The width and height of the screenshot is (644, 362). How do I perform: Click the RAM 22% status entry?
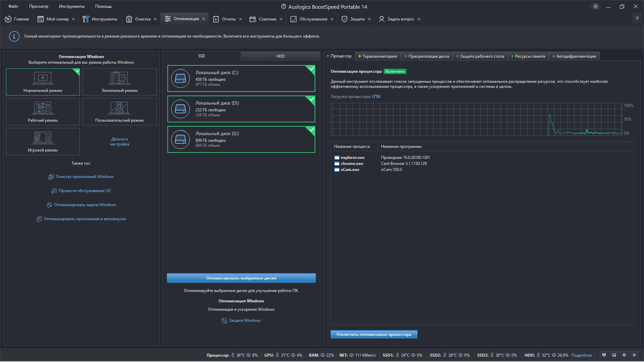pos(321,355)
